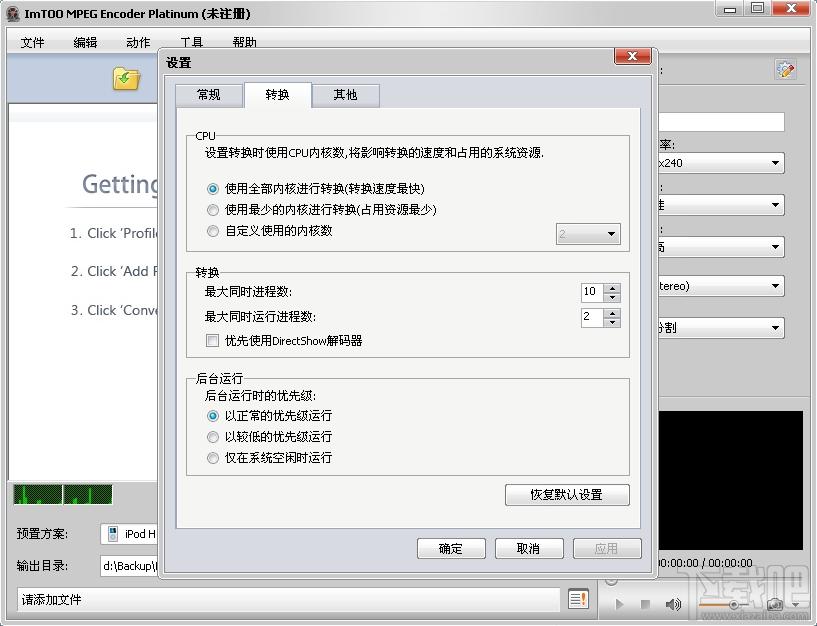Choose 仅在系统空闲时运行 priority option

(x=213, y=458)
